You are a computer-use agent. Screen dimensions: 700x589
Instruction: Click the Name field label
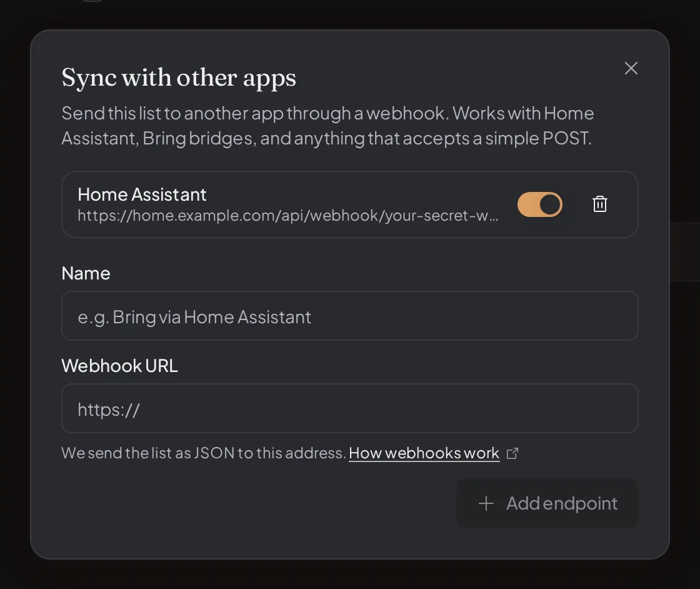[86, 273]
